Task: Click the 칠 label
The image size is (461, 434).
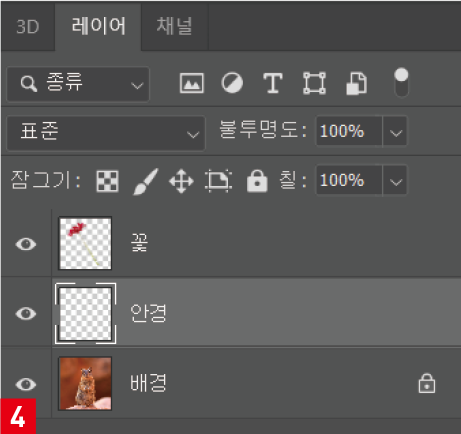Action: [293, 180]
